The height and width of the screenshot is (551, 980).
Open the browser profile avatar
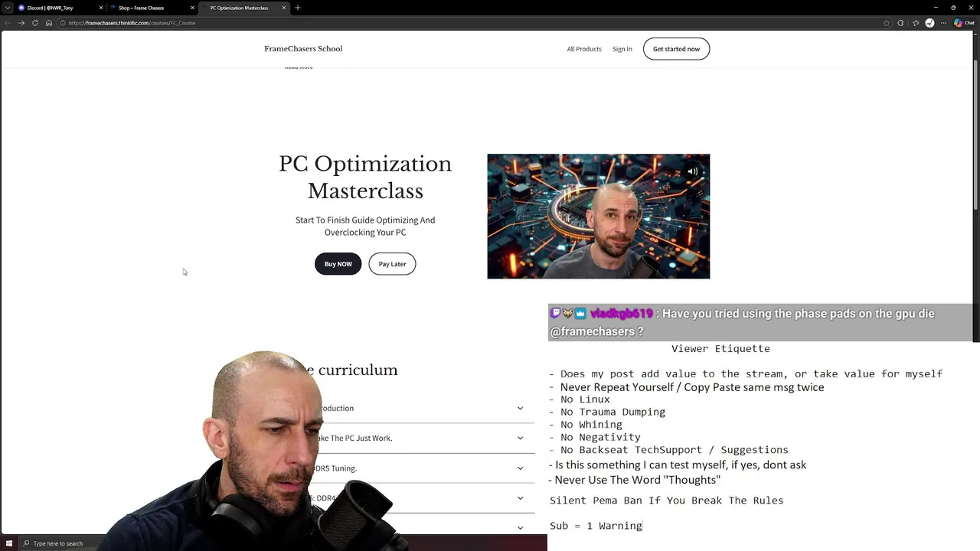(929, 23)
